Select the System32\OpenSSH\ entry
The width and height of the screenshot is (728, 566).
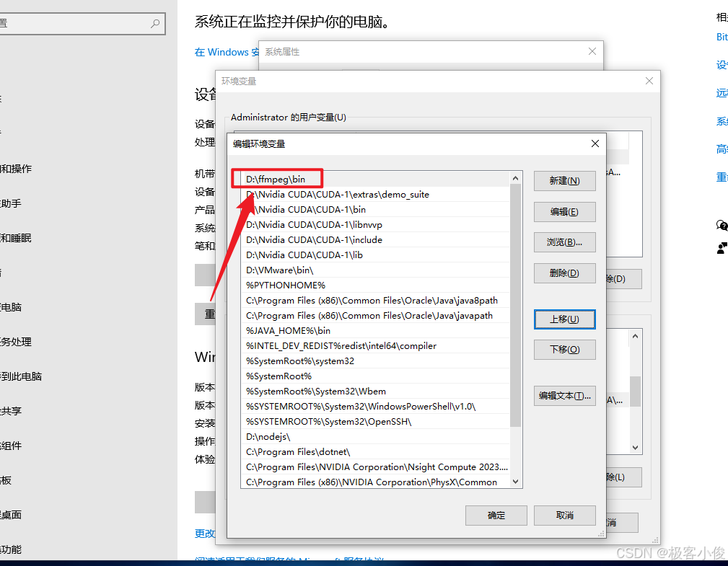pos(375,422)
